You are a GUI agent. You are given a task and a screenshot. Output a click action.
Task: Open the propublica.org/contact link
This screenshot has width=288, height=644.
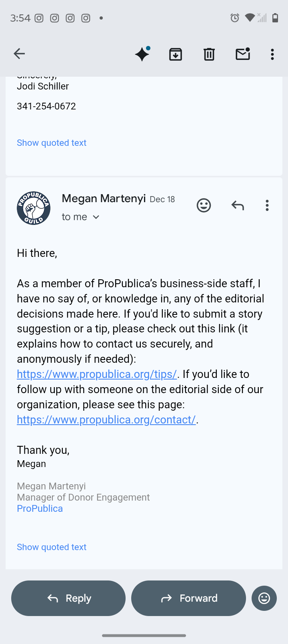(106, 420)
